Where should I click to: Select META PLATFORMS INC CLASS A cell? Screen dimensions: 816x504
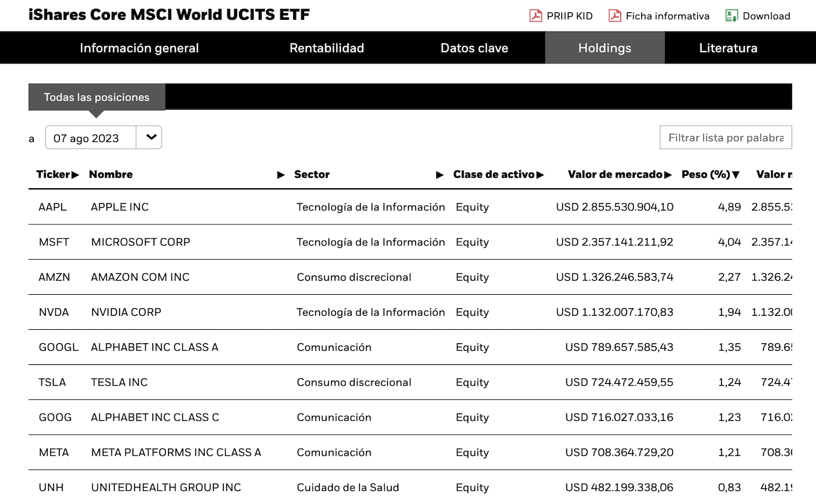point(176,452)
